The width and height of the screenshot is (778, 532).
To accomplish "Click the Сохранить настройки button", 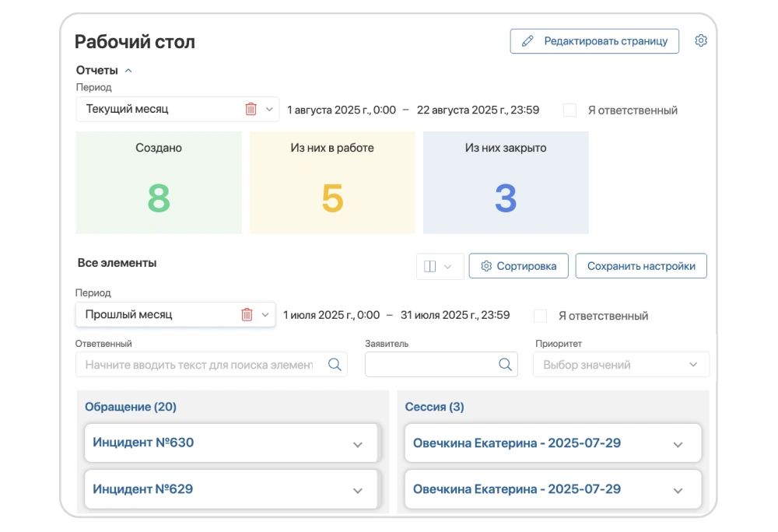I will click(641, 266).
